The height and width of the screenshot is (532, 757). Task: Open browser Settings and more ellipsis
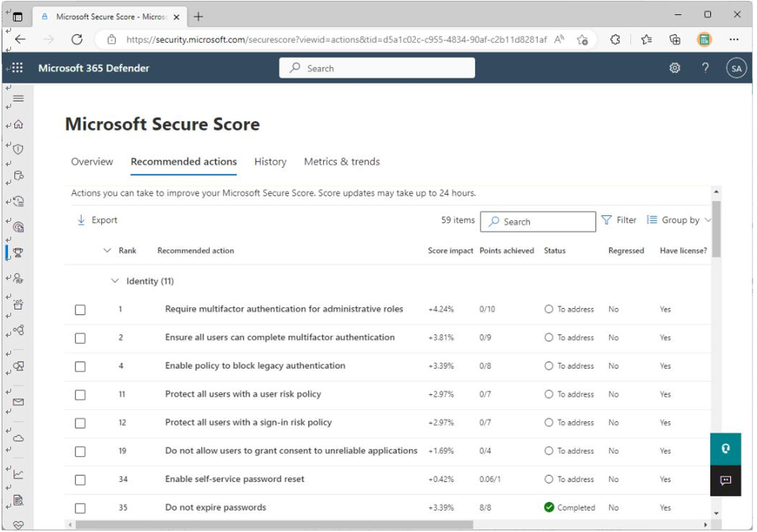click(734, 40)
